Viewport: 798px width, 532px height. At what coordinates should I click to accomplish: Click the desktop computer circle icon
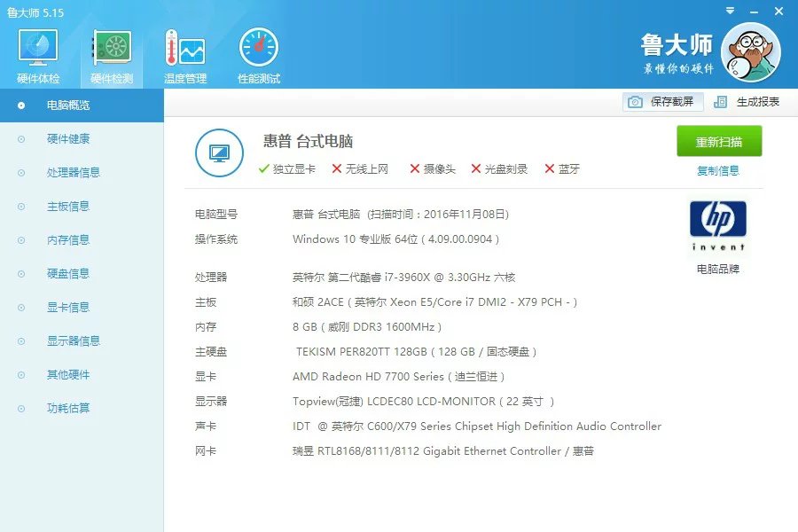[x=219, y=153]
